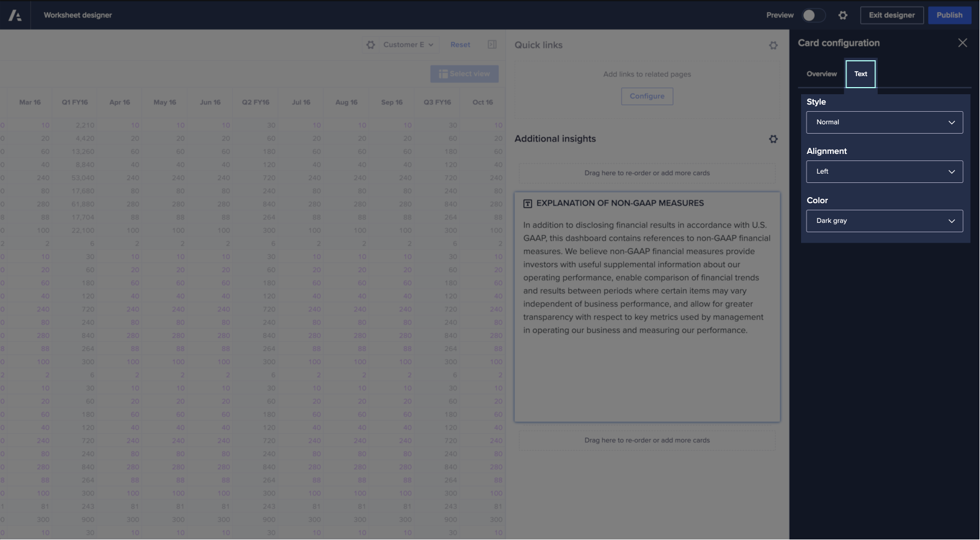Select the Sep 16 column header
This screenshot has height=540, width=980.
tap(392, 102)
